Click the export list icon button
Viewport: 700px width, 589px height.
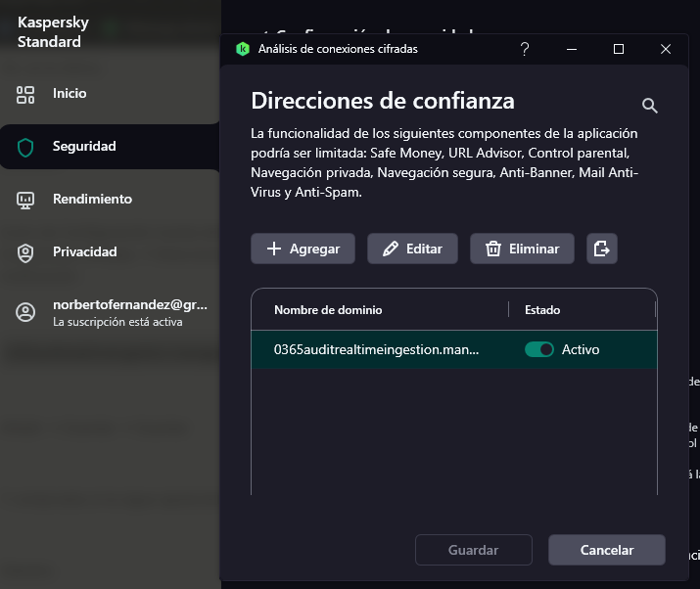click(x=602, y=249)
